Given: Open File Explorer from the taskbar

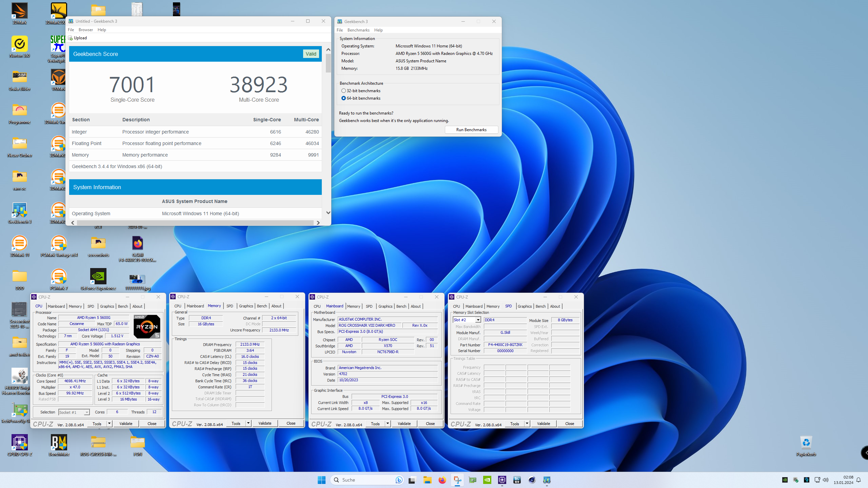Looking at the screenshot, I should pos(427,480).
